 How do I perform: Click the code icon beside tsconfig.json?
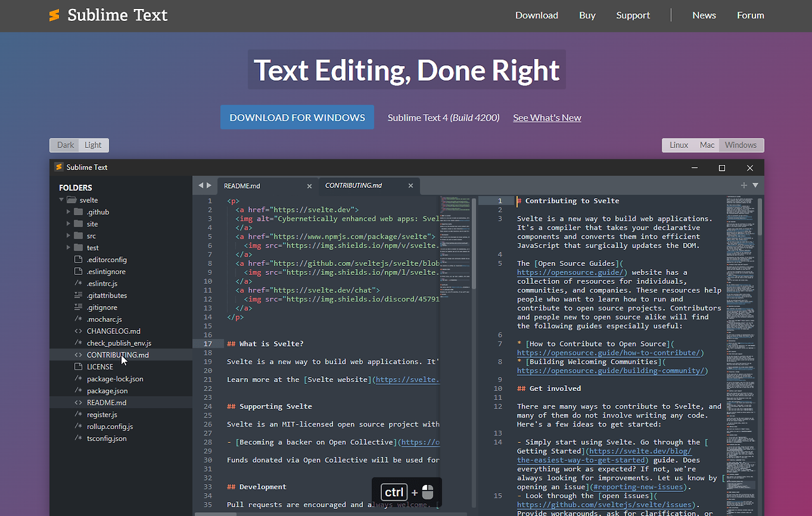[x=78, y=439]
